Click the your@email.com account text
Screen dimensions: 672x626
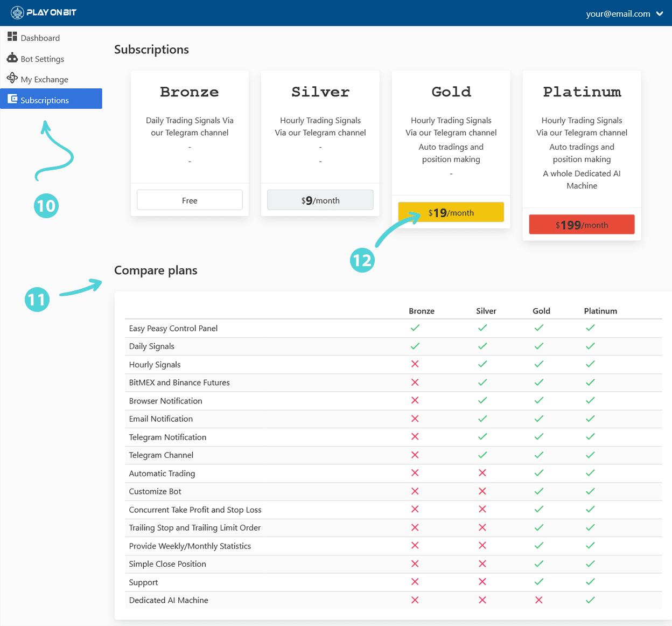coord(618,14)
